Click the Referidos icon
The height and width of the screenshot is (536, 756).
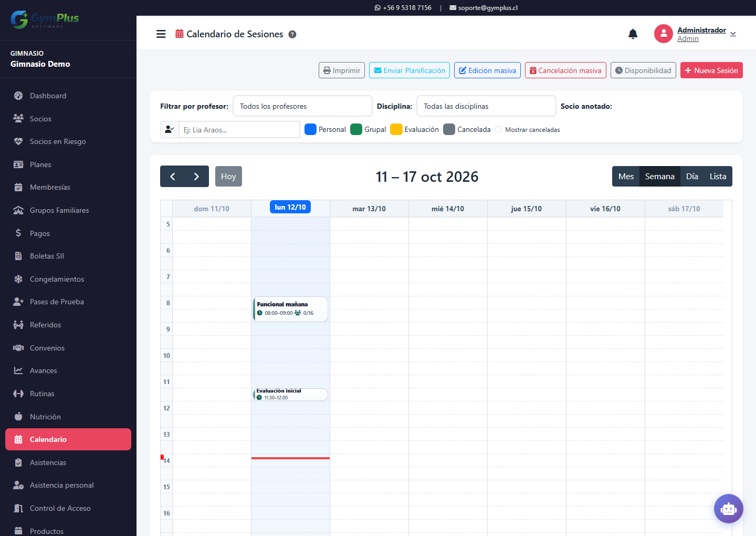coord(18,325)
